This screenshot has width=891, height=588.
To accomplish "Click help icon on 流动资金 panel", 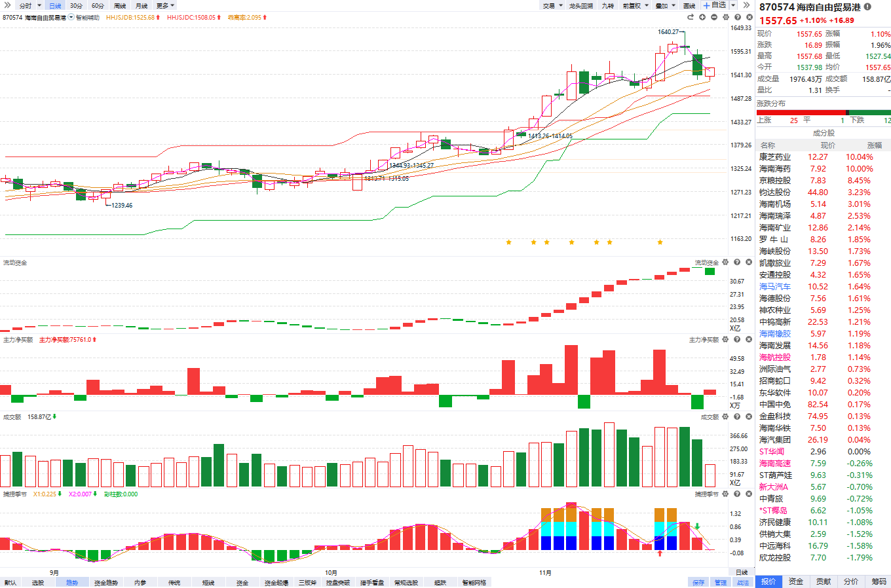I will [737, 262].
